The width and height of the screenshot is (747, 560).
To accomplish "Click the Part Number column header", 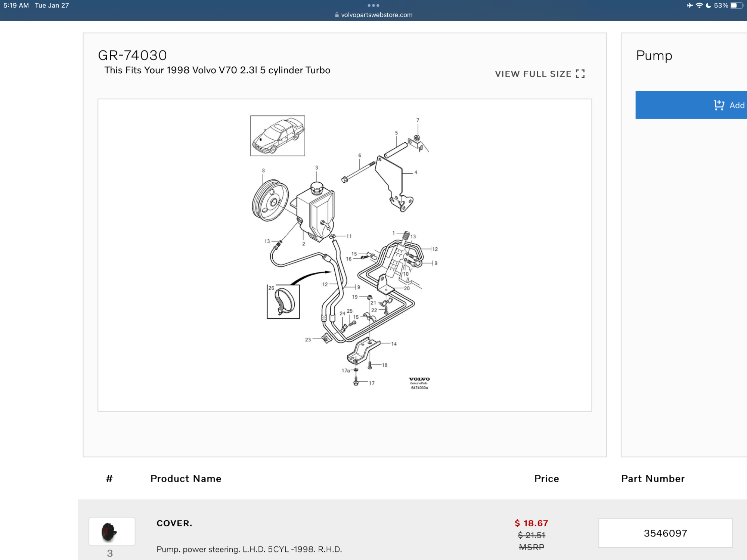I will point(653,479).
